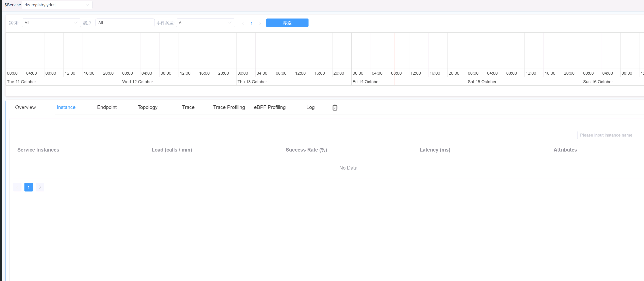Click the previous-page arrow below the instances table
The height and width of the screenshot is (281, 644).
[17, 187]
